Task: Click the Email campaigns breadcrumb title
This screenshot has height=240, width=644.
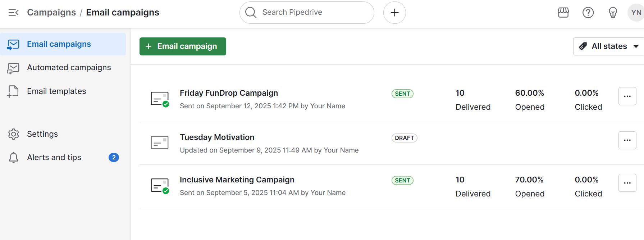Action: tap(123, 12)
